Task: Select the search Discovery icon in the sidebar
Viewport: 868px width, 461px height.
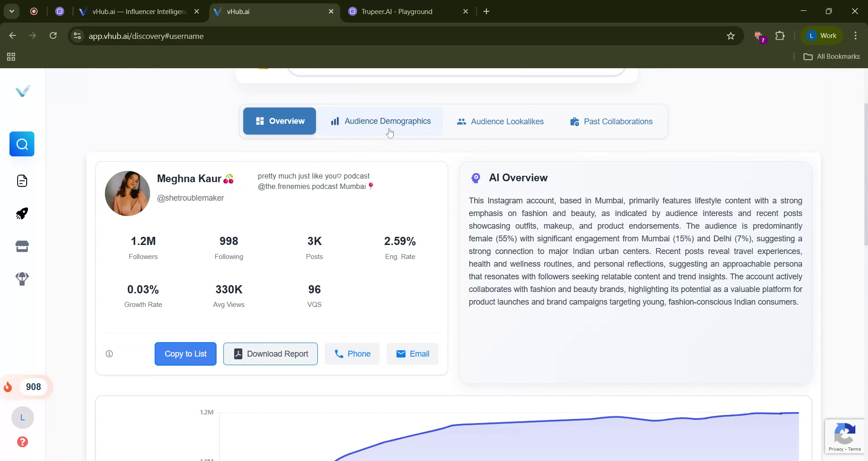Action: (x=22, y=144)
